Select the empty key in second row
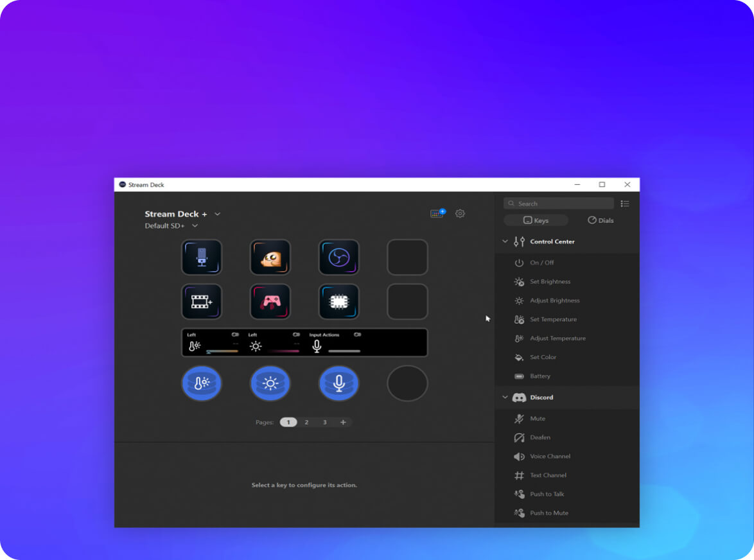Screen dimensions: 754x560 click(x=407, y=301)
